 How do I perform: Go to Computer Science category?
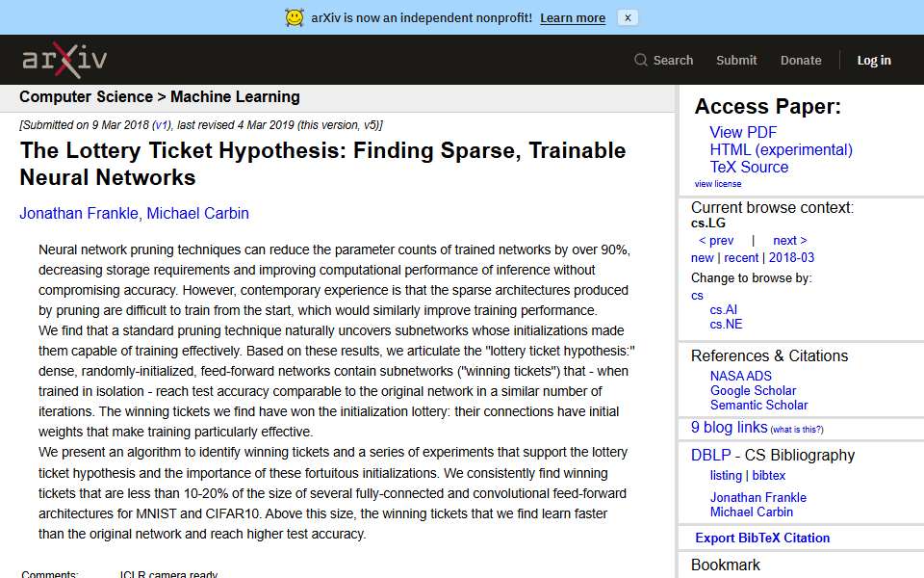[x=86, y=96]
